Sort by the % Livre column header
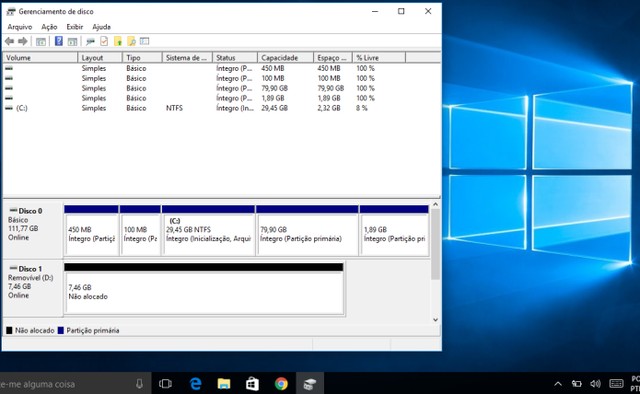The height and width of the screenshot is (394, 640). pos(379,58)
